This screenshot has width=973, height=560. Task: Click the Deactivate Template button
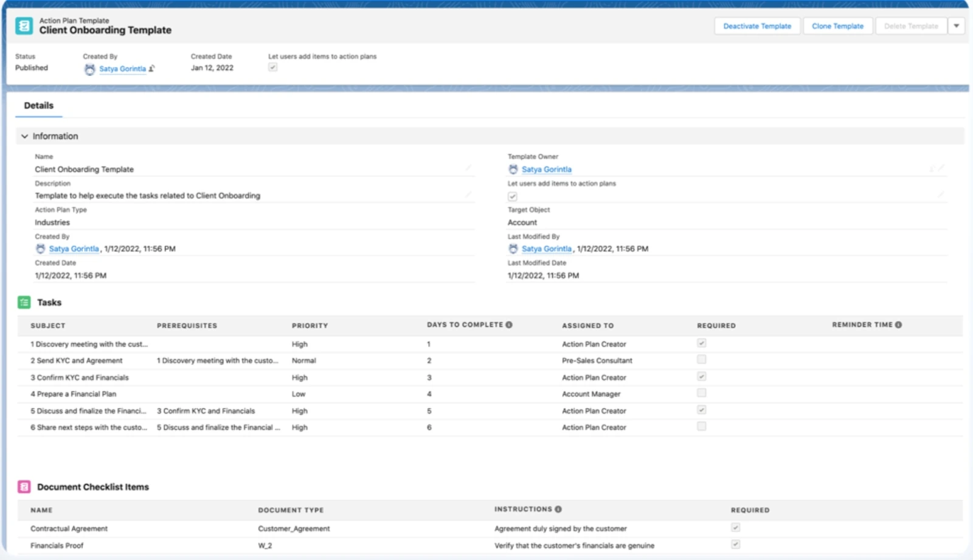click(x=757, y=26)
